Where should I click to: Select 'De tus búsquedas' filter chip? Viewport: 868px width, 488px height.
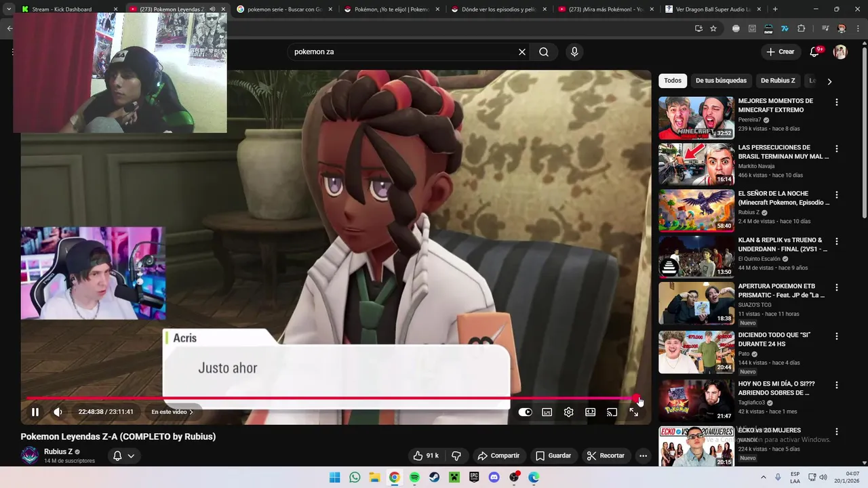click(721, 81)
